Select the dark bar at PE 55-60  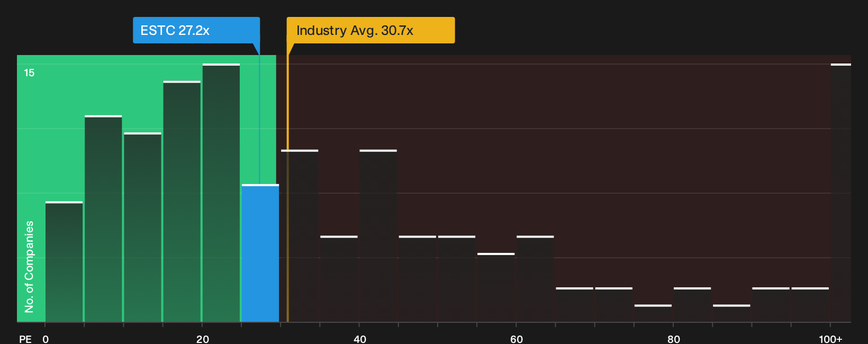point(496,287)
